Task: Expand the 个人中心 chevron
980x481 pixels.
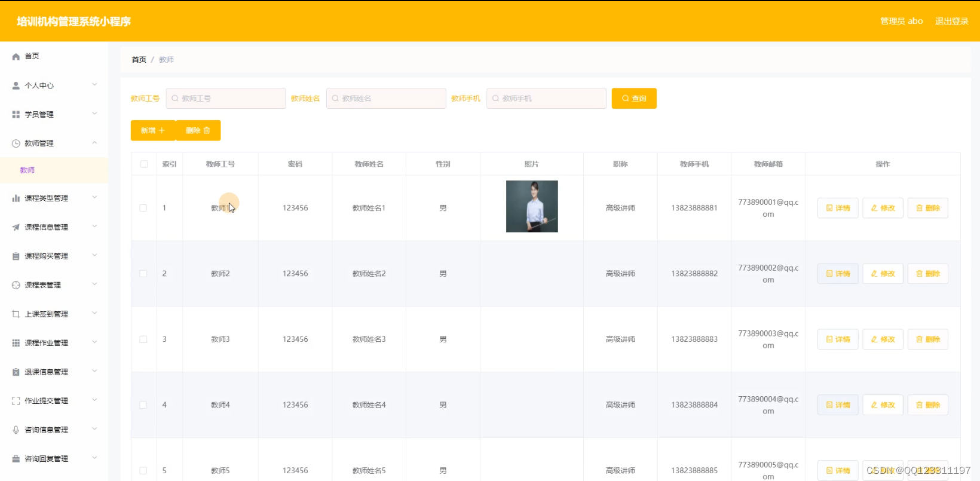Action: [x=94, y=85]
